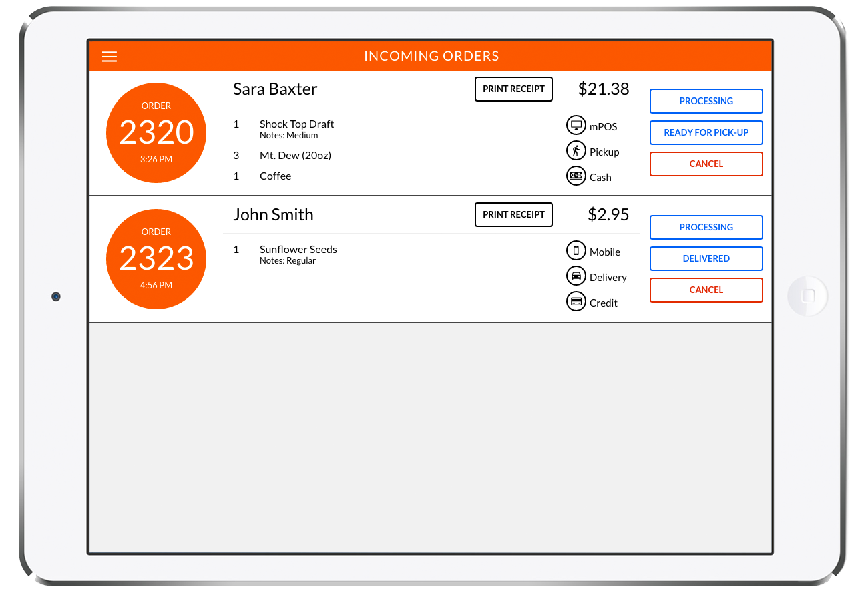
Task: Select the Coffee item
Action: tap(275, 176)
